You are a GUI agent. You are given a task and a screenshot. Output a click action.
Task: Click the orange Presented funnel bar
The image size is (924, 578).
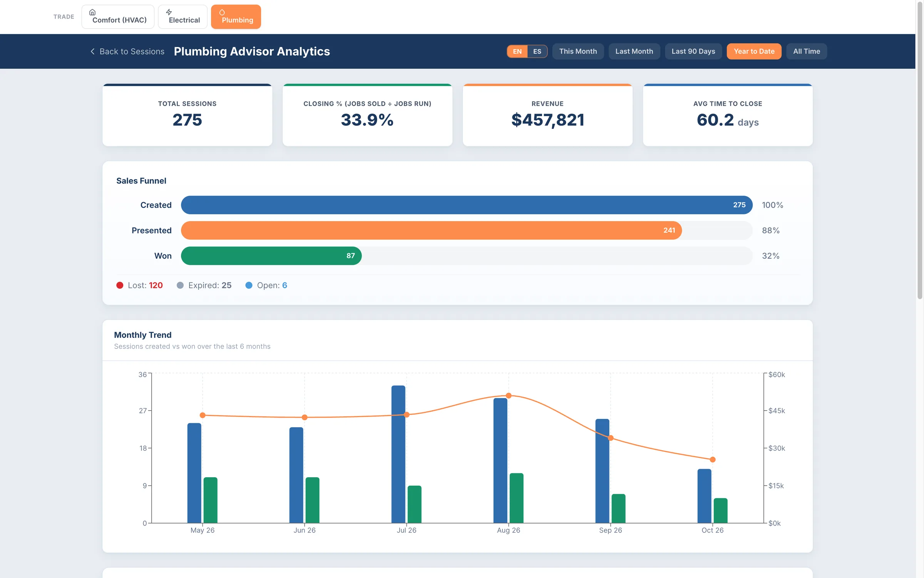[431, 230]
